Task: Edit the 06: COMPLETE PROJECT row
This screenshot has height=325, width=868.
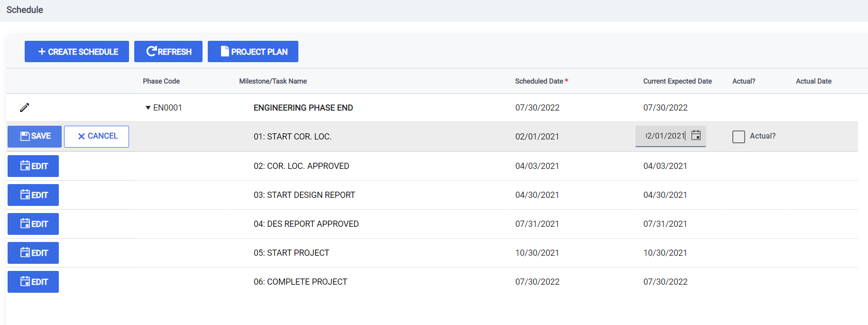Action: click(33, 282)
